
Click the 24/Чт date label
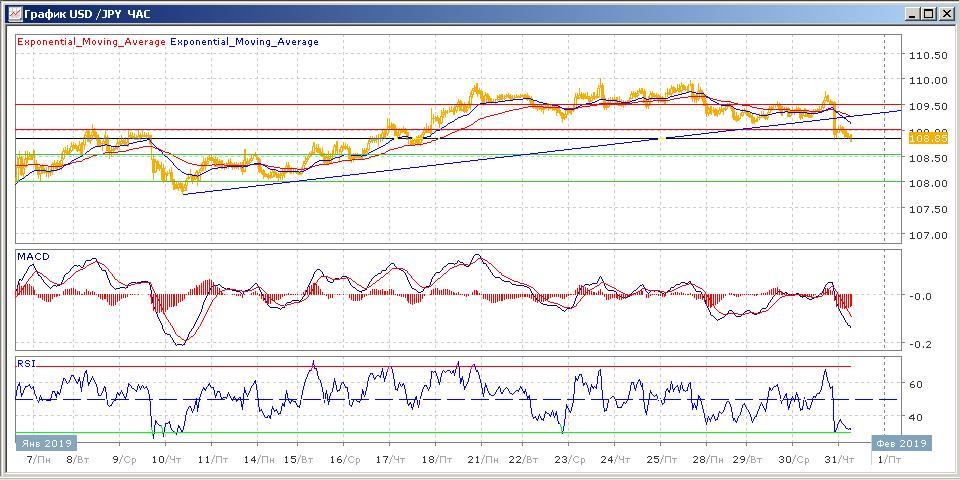click(615, 460)
